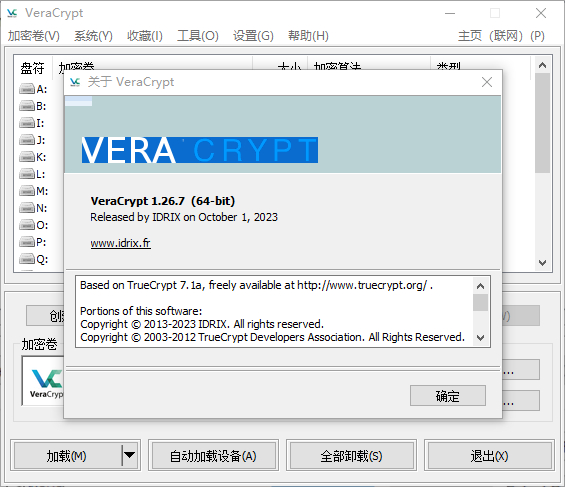565x487 pixels.
Task: Select drive M: icon in drive list
Action: pos(27,191)
